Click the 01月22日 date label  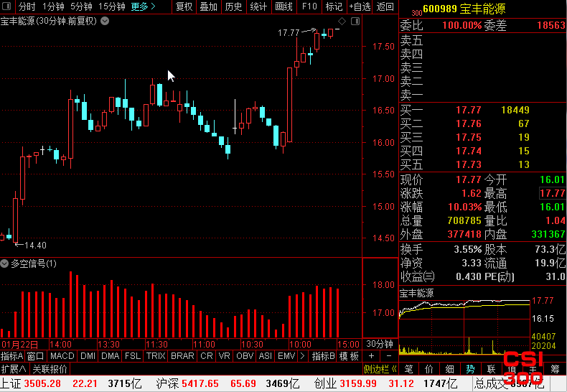pyautogui.click(x=19, y=345)
